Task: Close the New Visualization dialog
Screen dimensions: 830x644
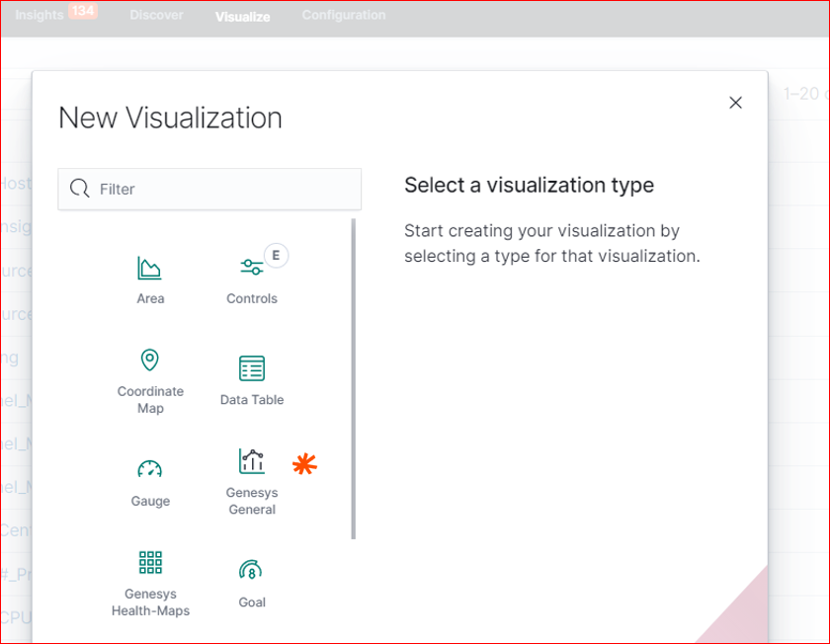Action: pos(735,103)
